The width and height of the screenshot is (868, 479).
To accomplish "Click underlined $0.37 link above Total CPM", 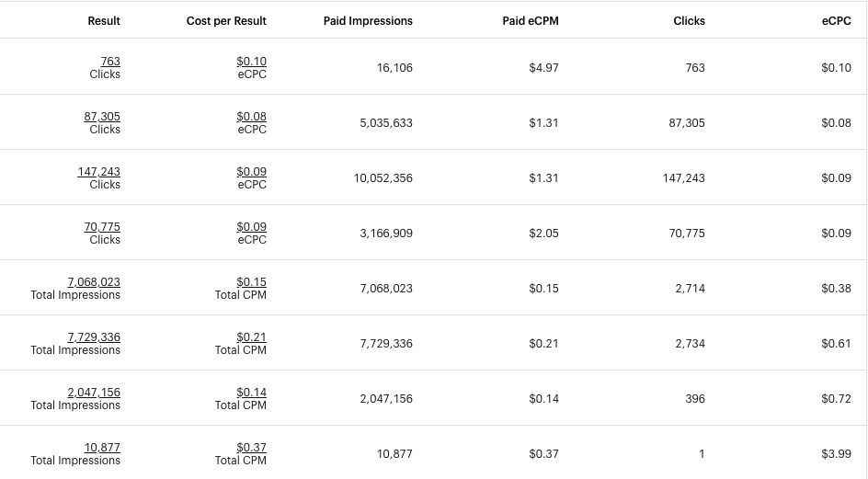I will (x=251, y=448).
